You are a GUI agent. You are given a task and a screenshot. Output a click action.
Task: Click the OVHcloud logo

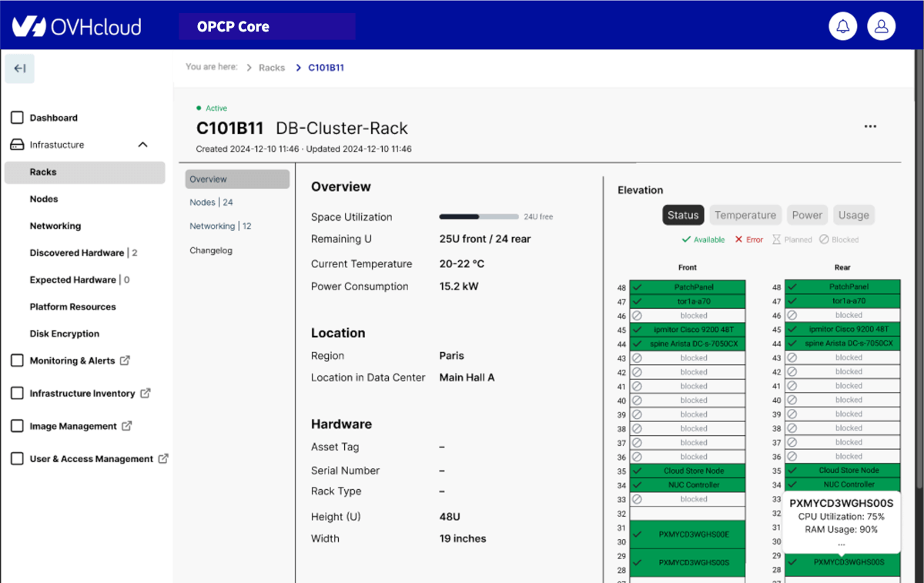tap(76, 27)
